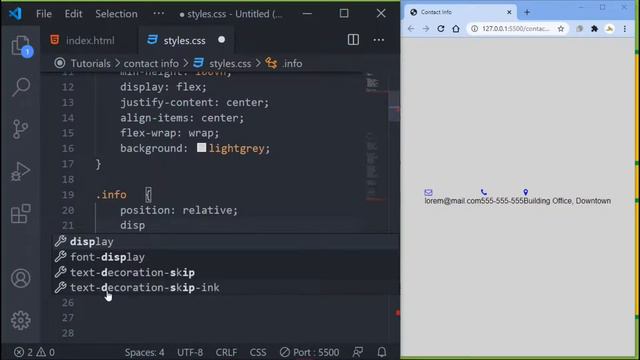Click contact info folder in breadcrumb
Viewport: 640px width, 360px height.
click(x=151, y=64)
